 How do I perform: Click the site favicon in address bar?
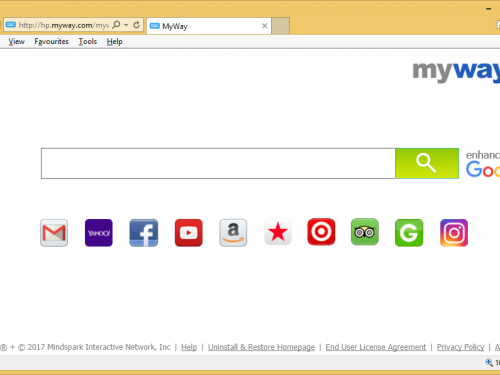pos(11,25)
